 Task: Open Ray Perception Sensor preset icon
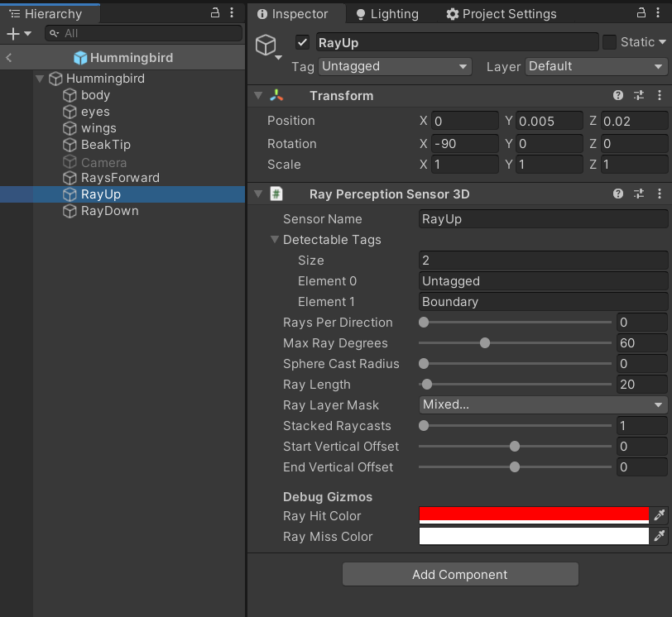coord(639,194)
